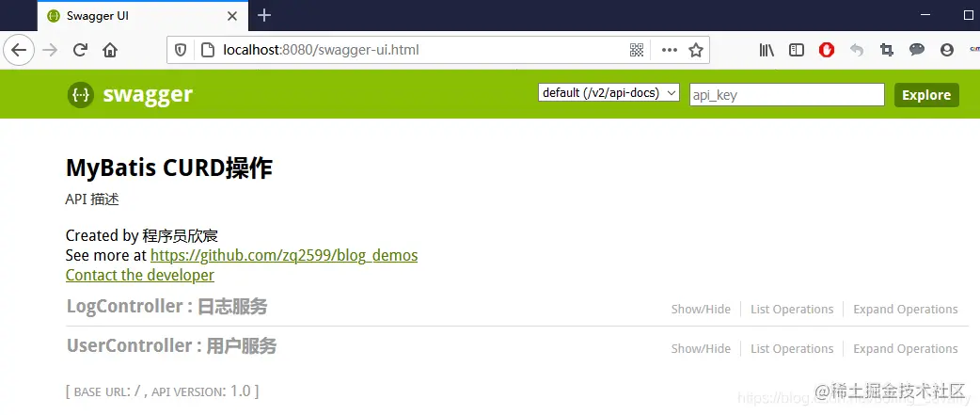Bookmark this page with star icon
Image resolution: width=980 pixels, height=415 pixels.
click(x=696, y=50)
